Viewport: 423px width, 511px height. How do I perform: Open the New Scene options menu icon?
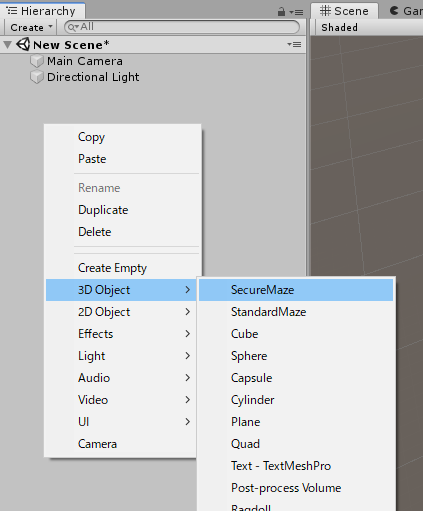tap(294, 44)
